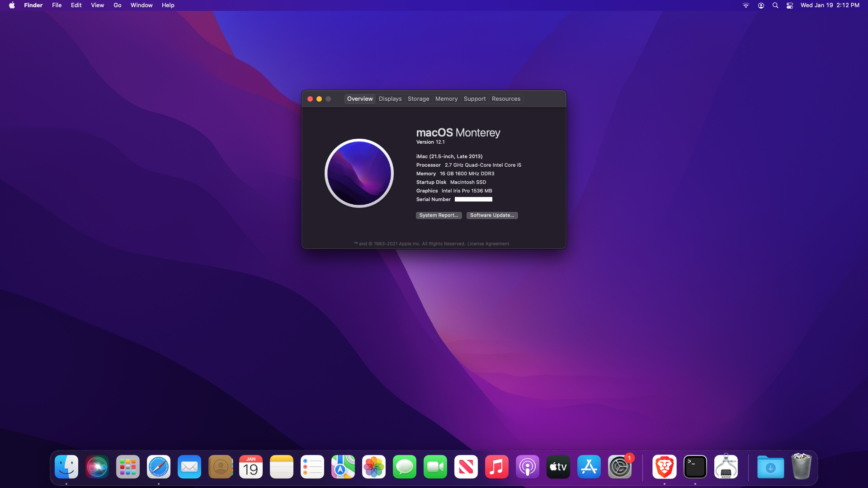The image size is (868, 488).
Task: Open the News app in Dock
Action: tap(466, 467)
